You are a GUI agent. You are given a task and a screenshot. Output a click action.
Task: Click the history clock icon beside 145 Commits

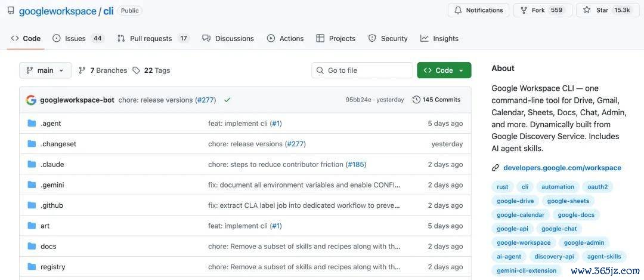click(x=416, y=100)
